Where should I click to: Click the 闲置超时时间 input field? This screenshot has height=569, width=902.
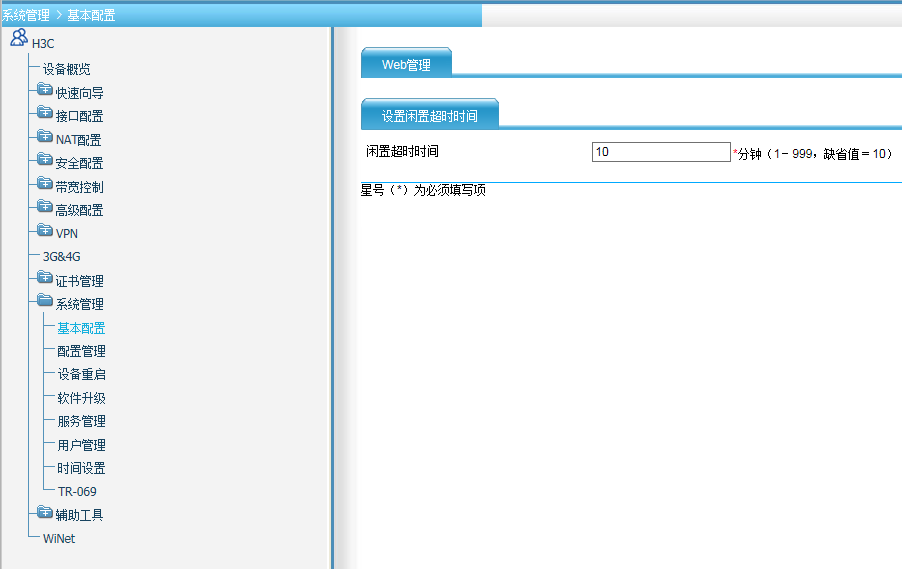point(661,152)
